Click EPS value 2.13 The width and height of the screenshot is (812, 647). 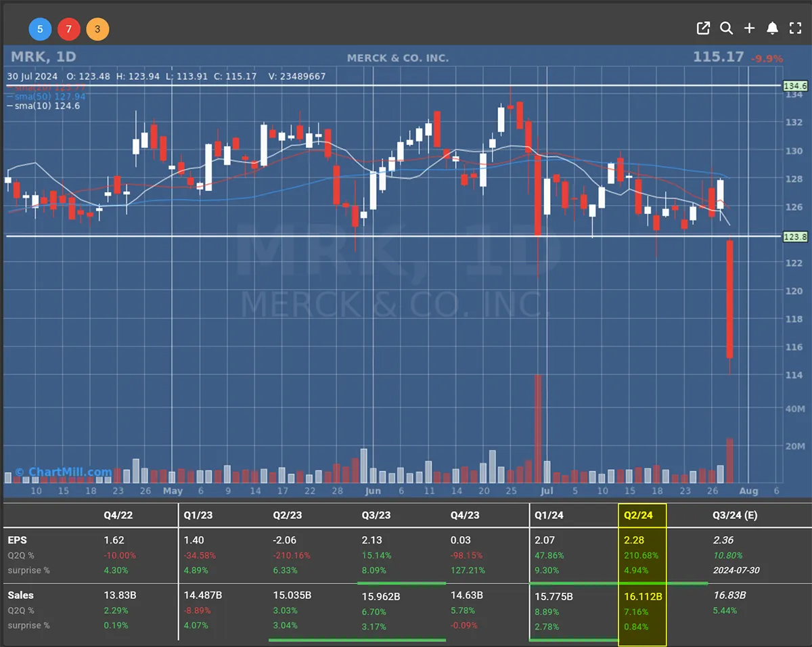click(371, 541)
